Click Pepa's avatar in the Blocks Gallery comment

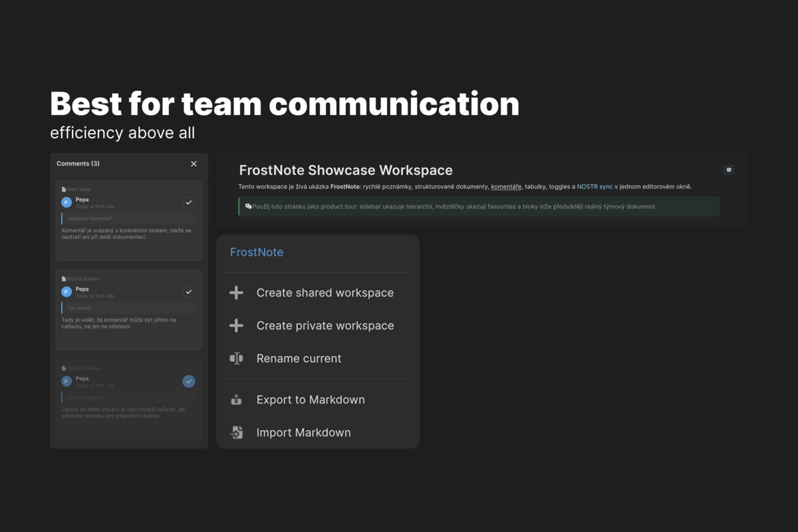coord(66,291)
